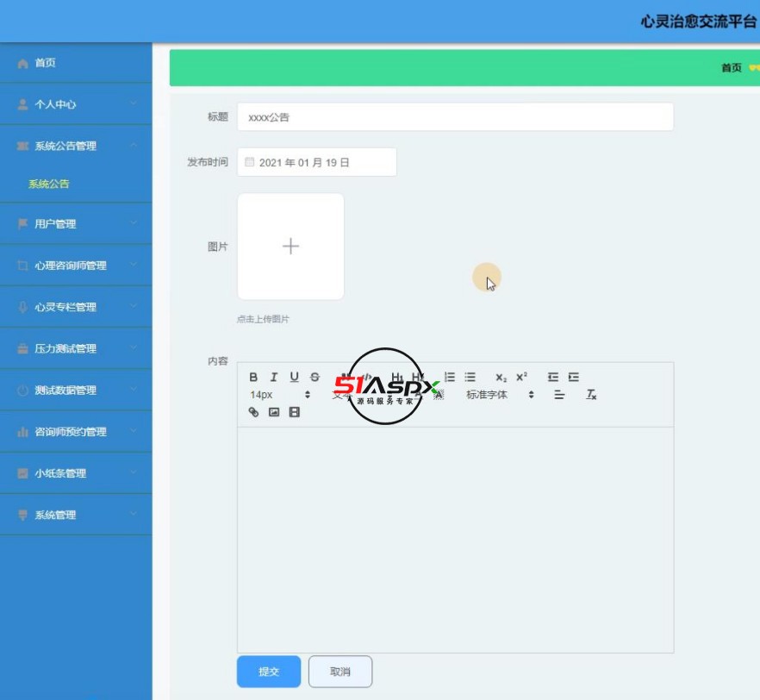The width and height of the screenshot is (760, 700).
Task: Expand the 心理咨询师管理 menu chevron
Action: tap(134, 265)
